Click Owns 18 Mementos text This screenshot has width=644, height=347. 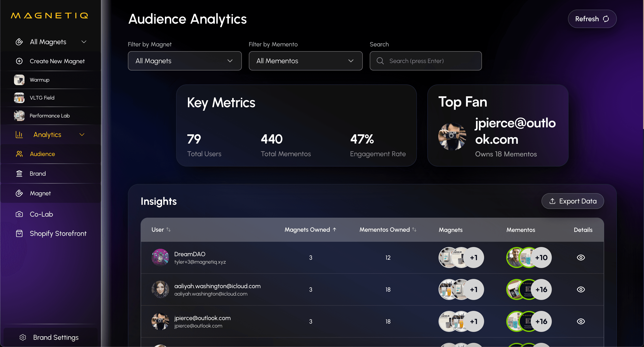point(506,154)
